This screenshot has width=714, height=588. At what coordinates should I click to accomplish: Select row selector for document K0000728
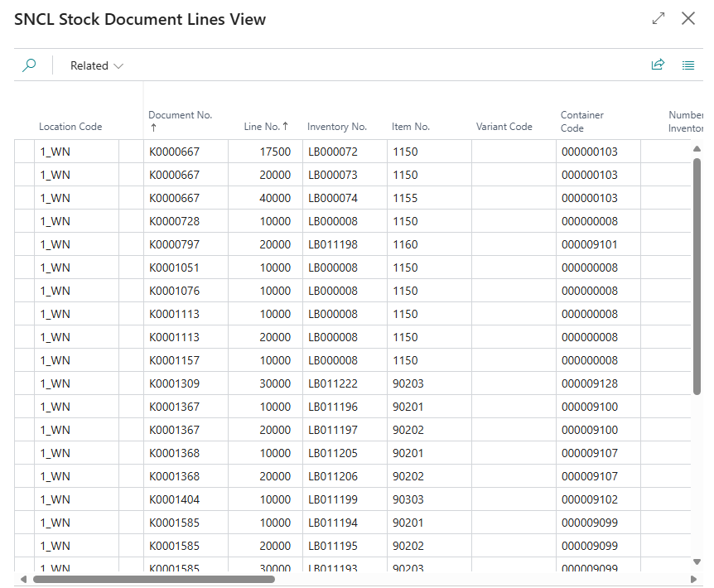tap(26, 221)
